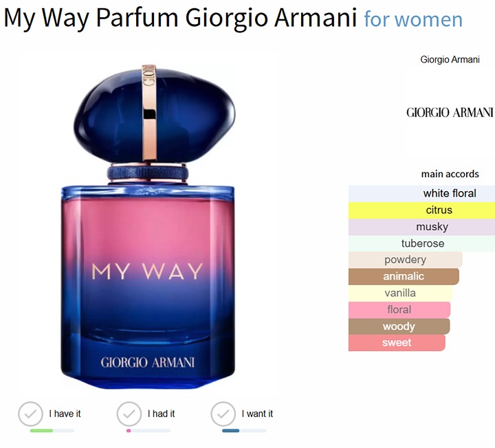Image resolution: width=495 pixels, height=448 pixels.
Task: Select the sweet accord bar
Action: point(397,343)
